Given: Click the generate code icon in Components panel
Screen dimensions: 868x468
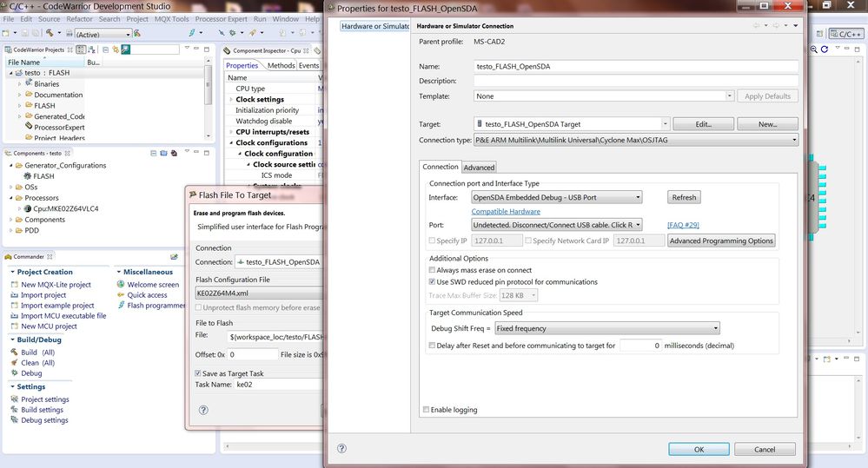Looking at the screenshot, I should pos(174,153).
